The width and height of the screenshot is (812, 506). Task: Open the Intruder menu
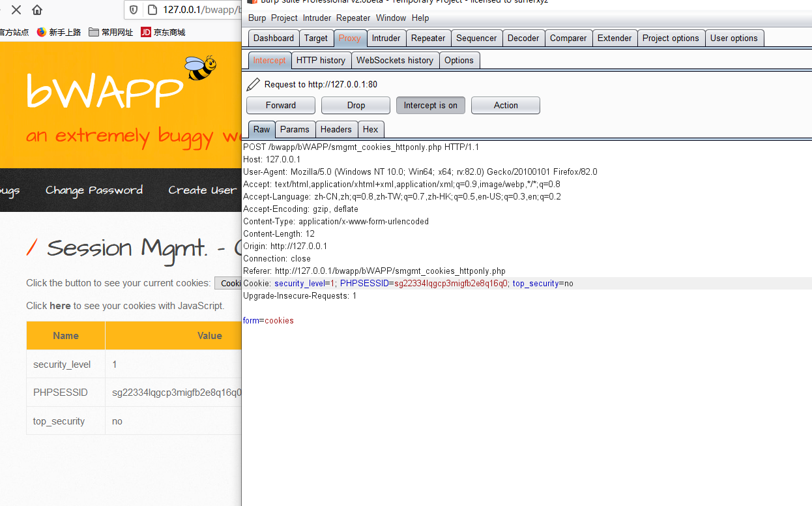pos(317,18)
